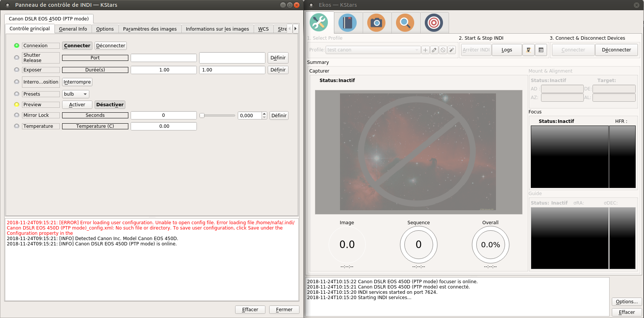Click the profile wizard wand icon
Screen dimensions: 644x318
pos(452,50)
